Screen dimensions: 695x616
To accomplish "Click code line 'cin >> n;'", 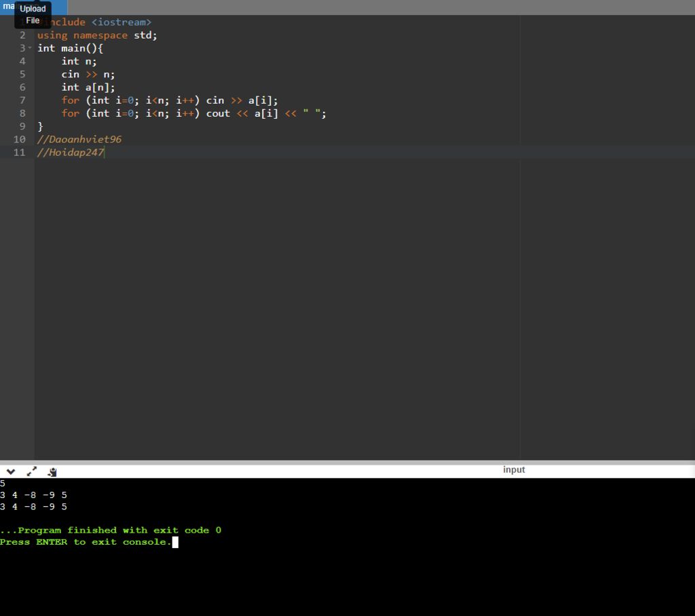I will point(88,74).
